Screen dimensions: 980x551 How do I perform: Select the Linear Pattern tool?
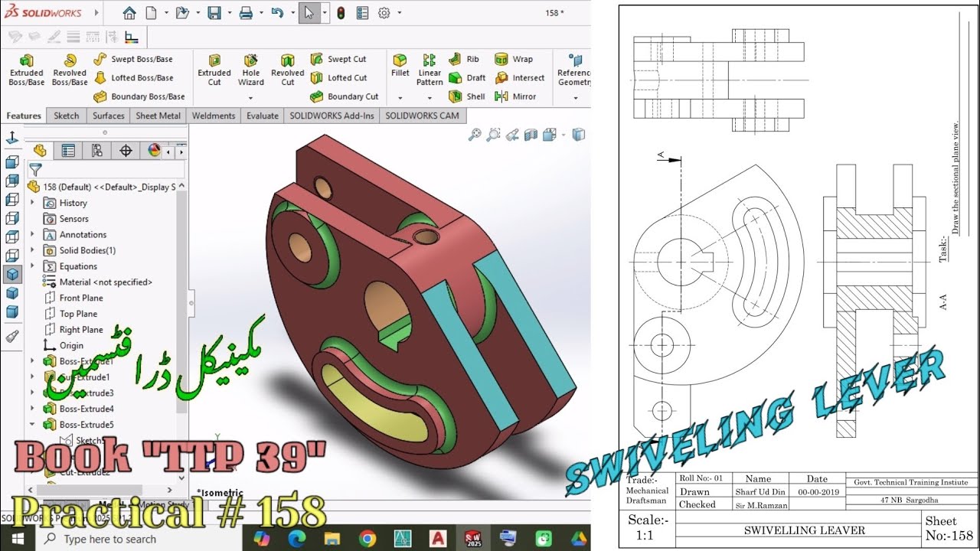pos(430,70)
